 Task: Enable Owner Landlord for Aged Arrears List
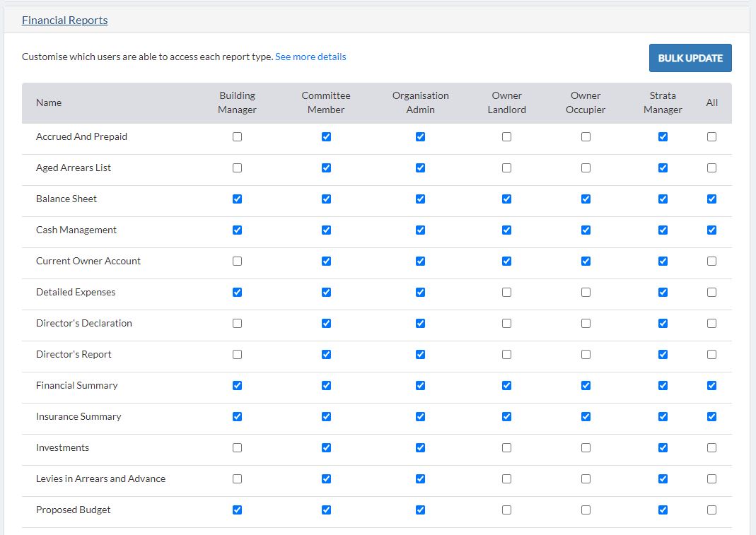[507, 167]
